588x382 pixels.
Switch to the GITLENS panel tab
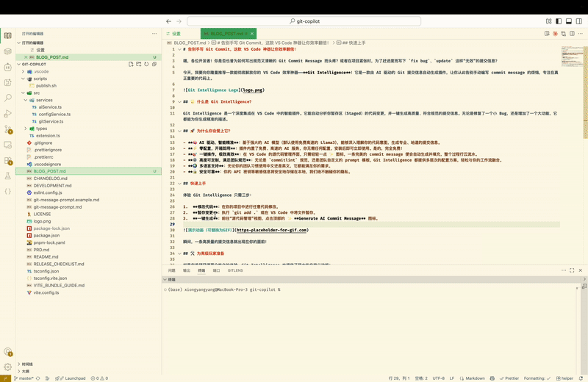tap(235, 270)
